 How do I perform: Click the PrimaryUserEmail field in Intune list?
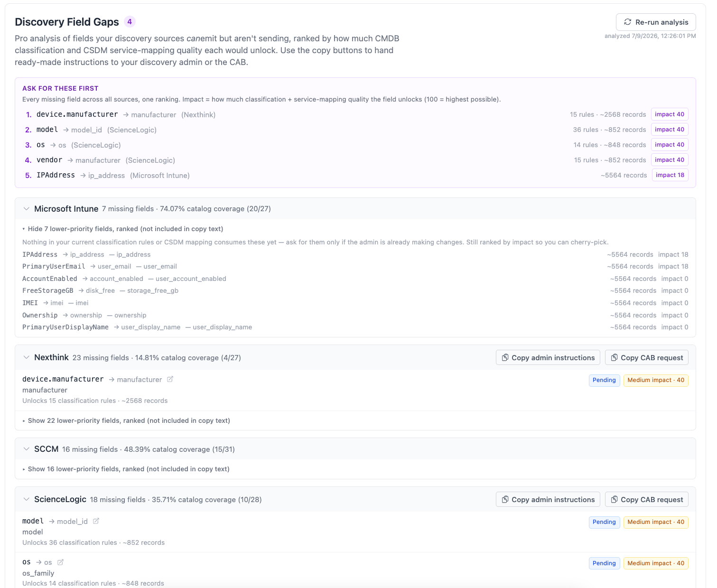tap(54, 266)
